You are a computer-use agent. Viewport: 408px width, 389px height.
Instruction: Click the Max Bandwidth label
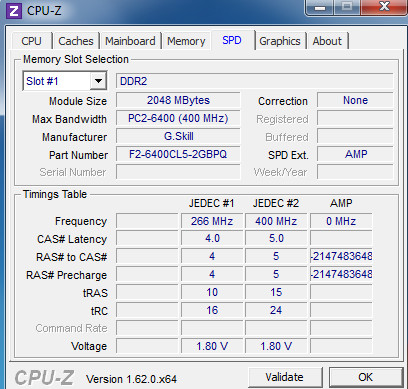click(x=69, y=119)
